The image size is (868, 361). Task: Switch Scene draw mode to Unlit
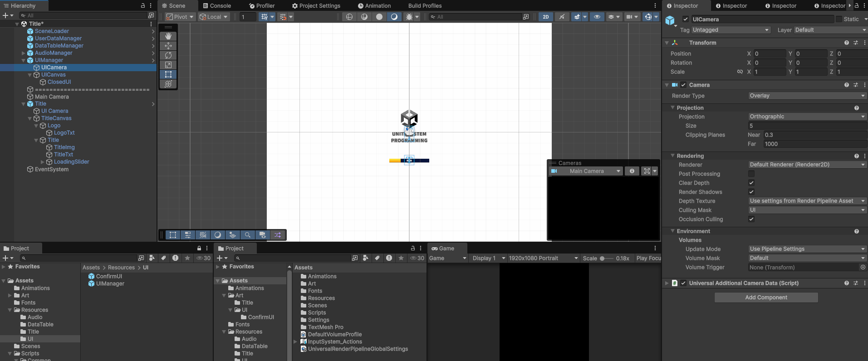(379, 17)
